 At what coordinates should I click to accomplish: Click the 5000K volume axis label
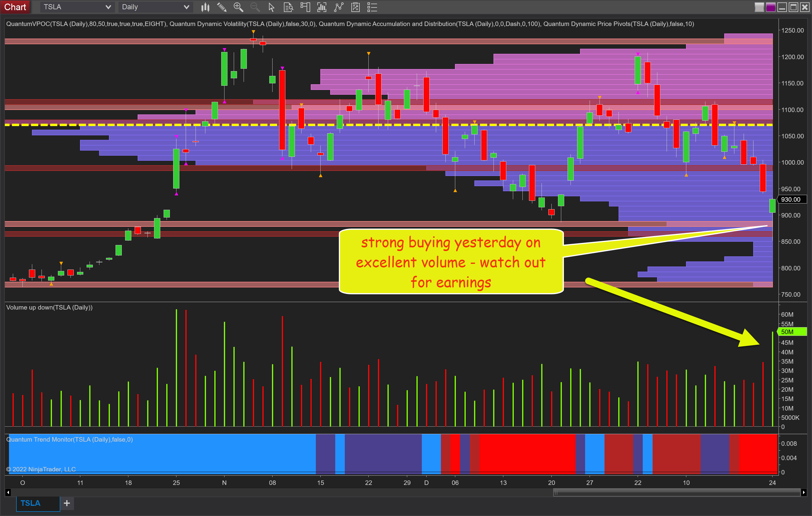[790, 417]
